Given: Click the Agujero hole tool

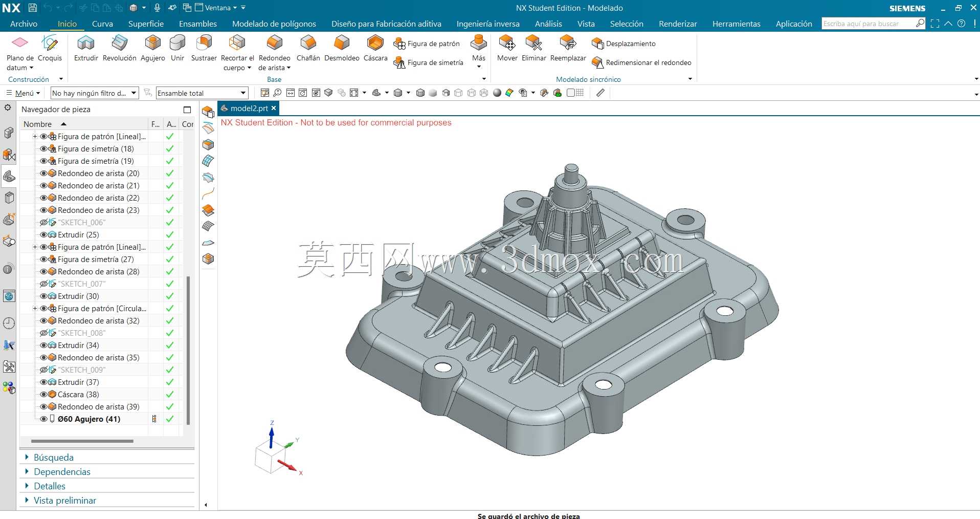Looking at the screenshot, I should [152, 49].
